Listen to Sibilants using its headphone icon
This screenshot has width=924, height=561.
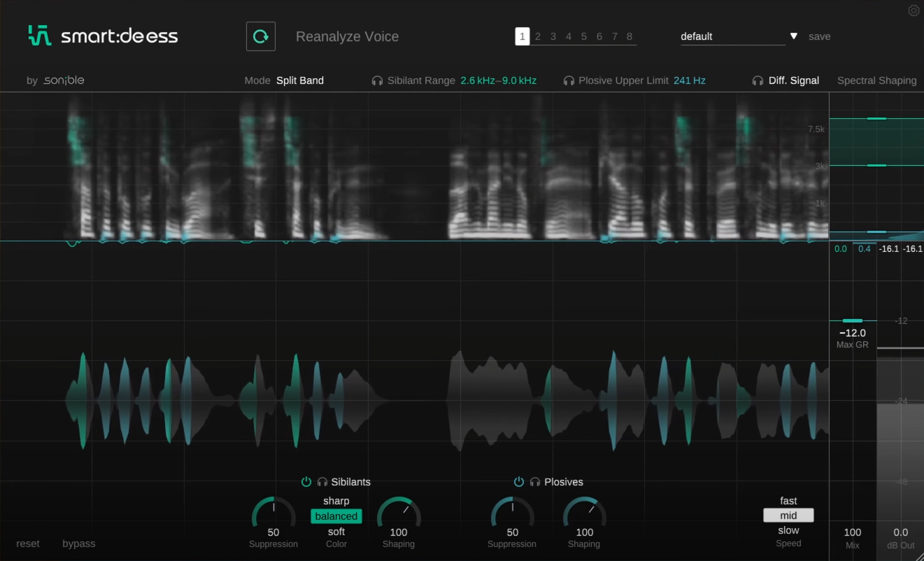pyautogui.click(x=322, y=482)
